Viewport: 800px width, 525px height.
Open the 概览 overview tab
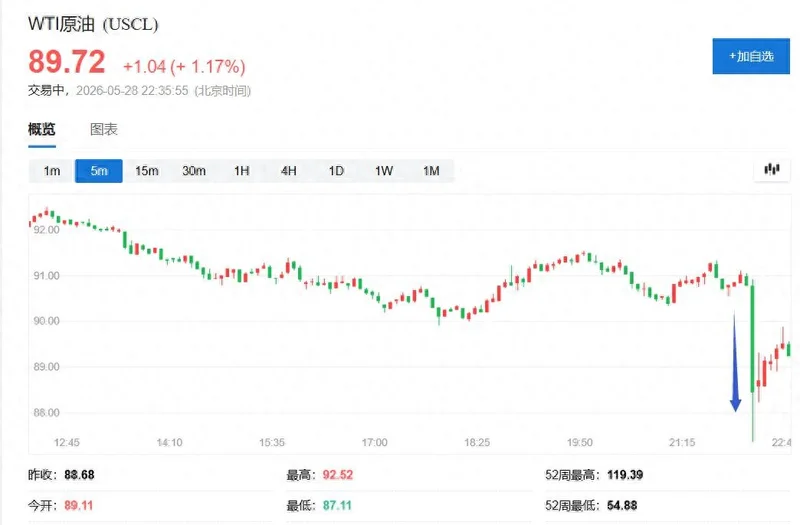point(42,130)
